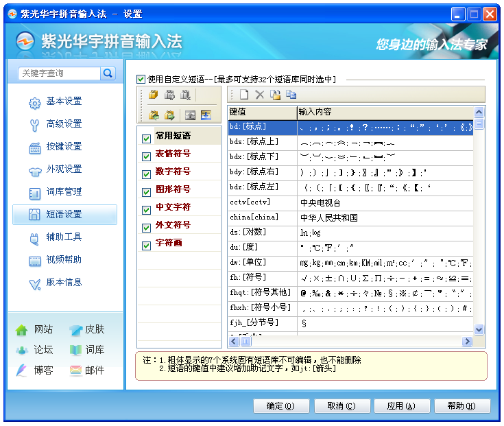The image size is (504, 426).
Task: Click 帮助(H) button
Action: click(x=462, y=406)
